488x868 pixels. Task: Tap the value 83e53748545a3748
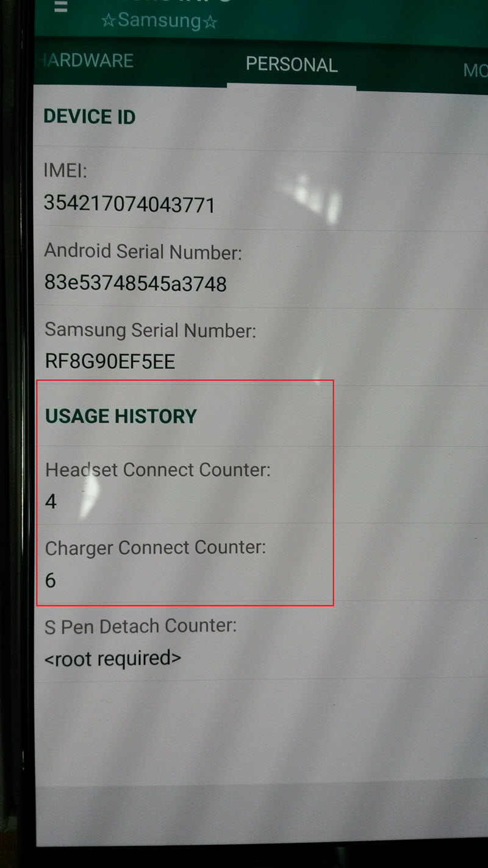[x=135, y=283]
